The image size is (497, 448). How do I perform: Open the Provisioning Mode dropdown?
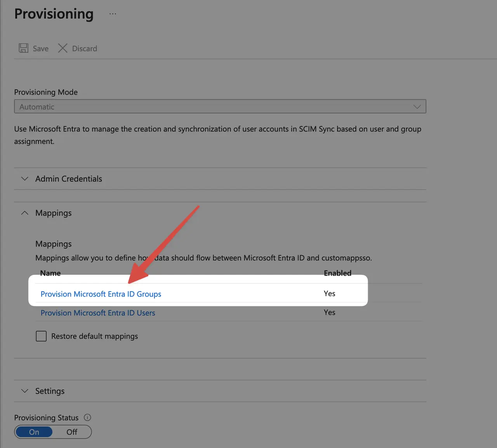pos(220,106)
